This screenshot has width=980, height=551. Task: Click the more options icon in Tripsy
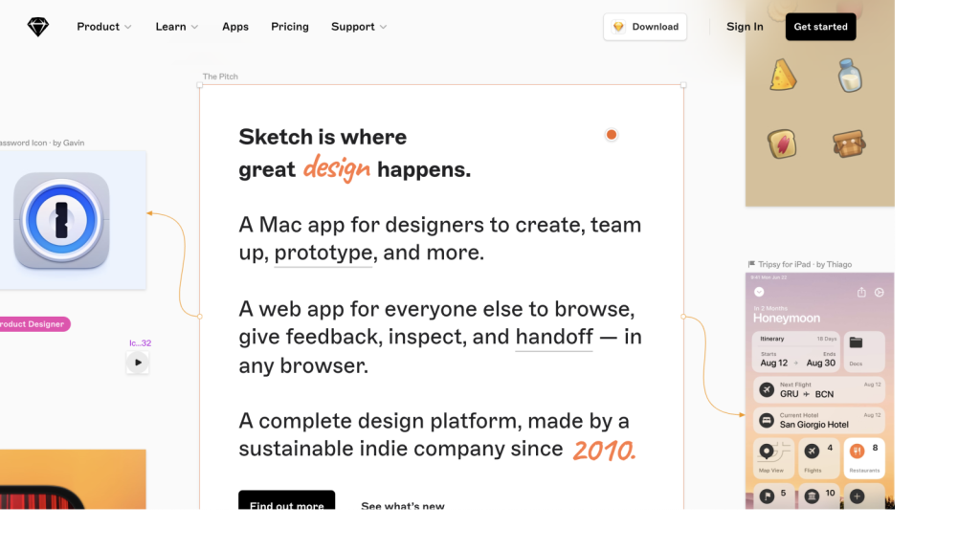[x=879, y=293]
